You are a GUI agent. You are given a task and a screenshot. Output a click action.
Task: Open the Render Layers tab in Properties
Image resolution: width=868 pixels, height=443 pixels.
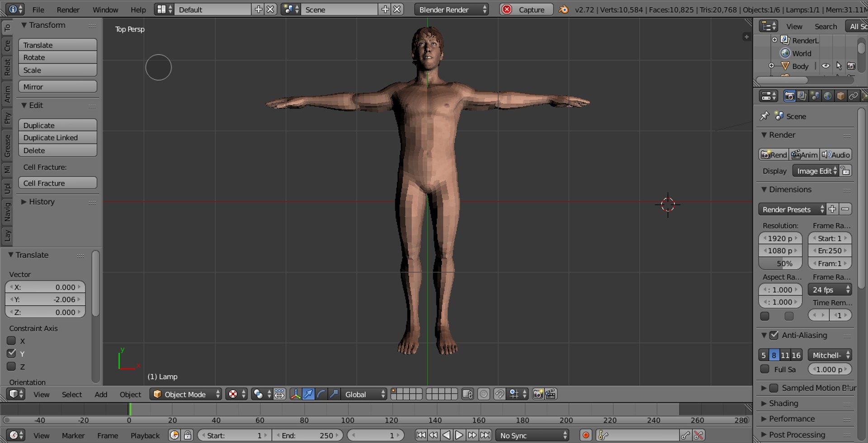pyautogui.click(x=802, y=96)
